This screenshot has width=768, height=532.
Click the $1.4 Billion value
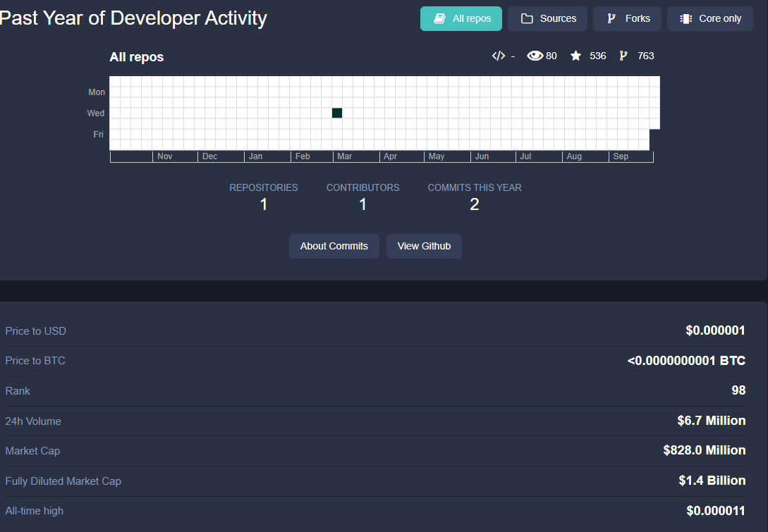coord(712,481)
